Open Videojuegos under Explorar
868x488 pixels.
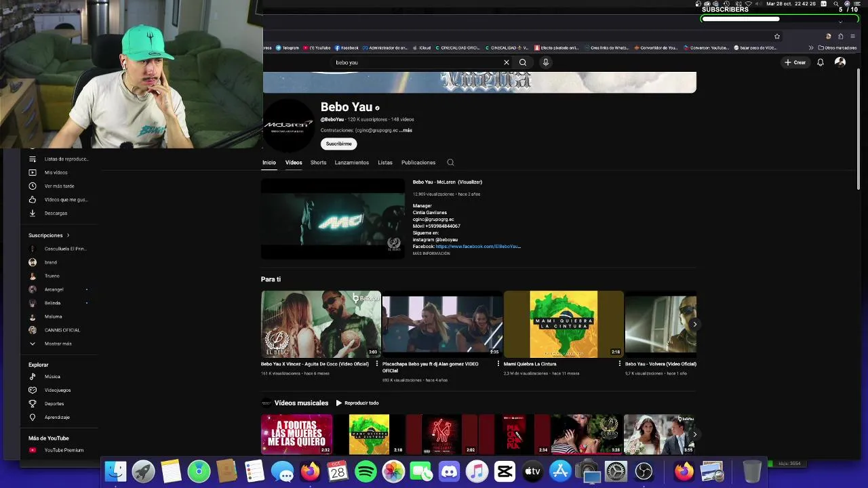(50, 390)
